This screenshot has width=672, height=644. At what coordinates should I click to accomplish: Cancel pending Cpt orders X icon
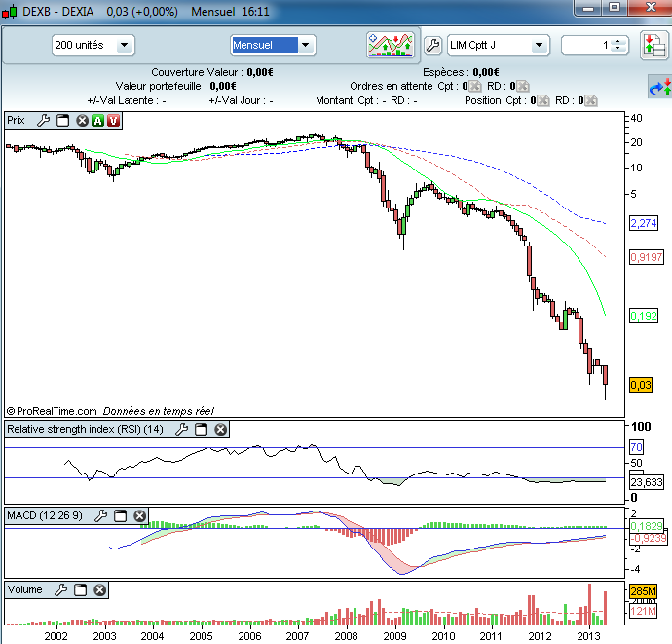475,86
